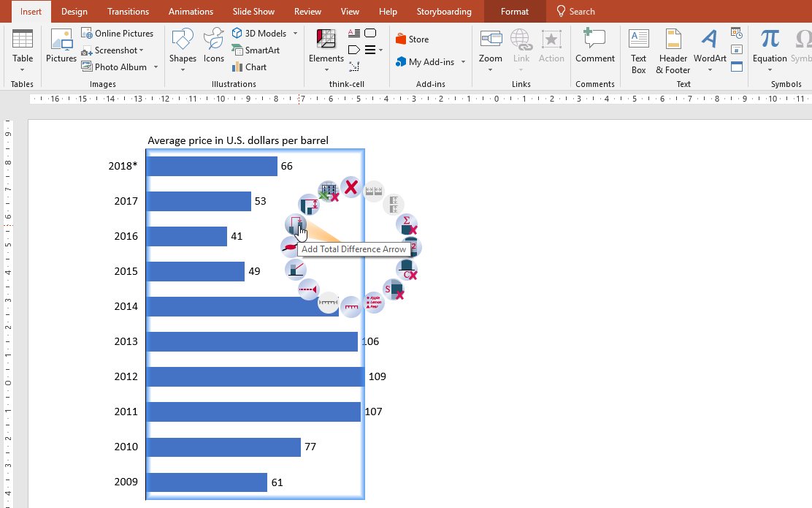This screenshot has width=812, height=508.
Task: Open the Format tab
Action: (515, 12)
